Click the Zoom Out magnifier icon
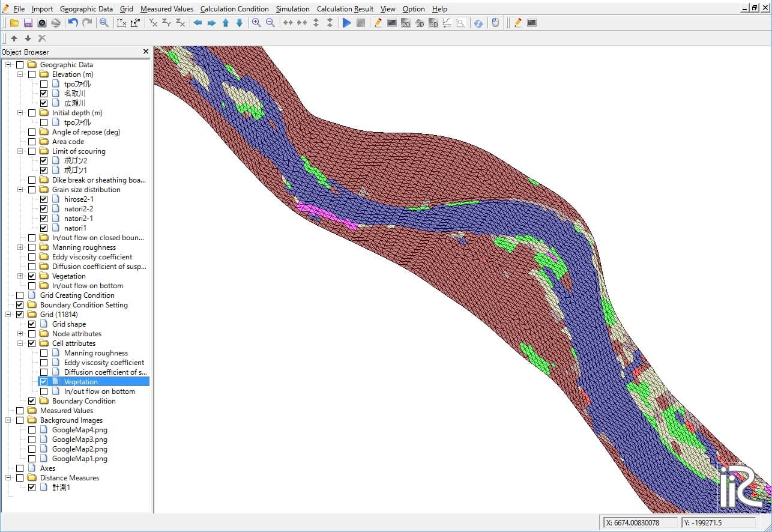 point(270,23)
